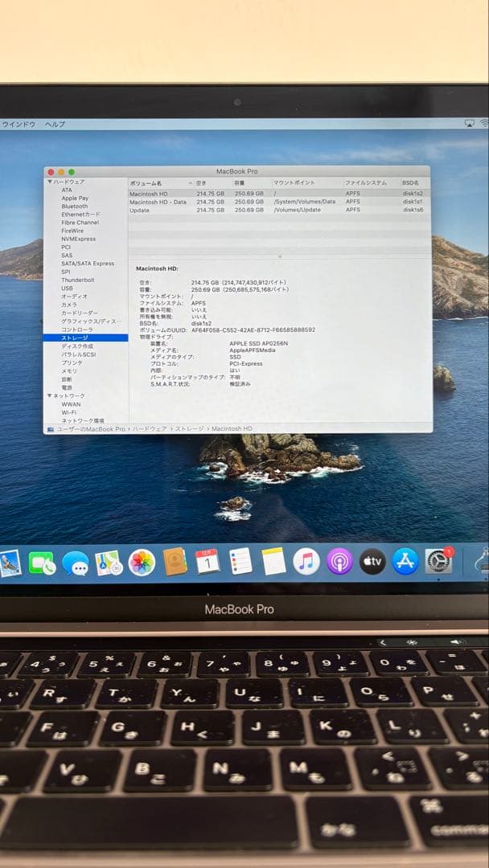Select 診断 in the sidebar
Viewport: 489px width, 868px height.
pyautogui.click(x=67, y=379)
